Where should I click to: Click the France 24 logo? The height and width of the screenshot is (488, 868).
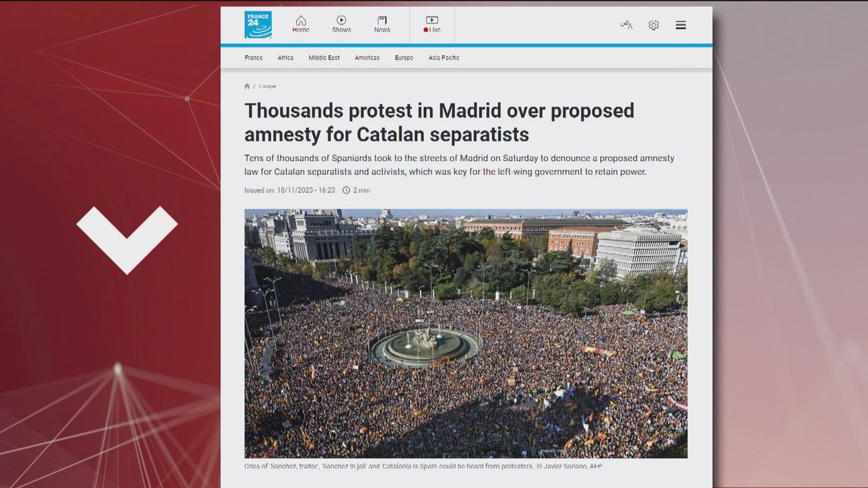(258, 24)
